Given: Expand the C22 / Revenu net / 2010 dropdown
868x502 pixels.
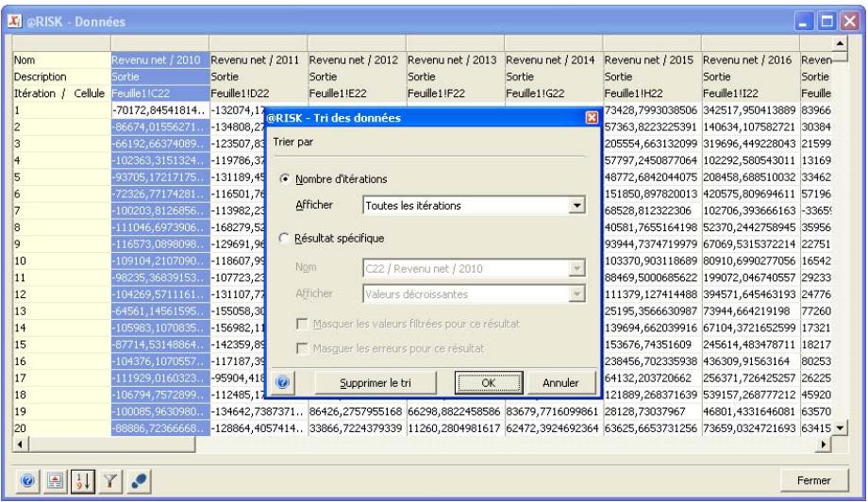Looking at the screenshot, I should [x=576, y=268].
